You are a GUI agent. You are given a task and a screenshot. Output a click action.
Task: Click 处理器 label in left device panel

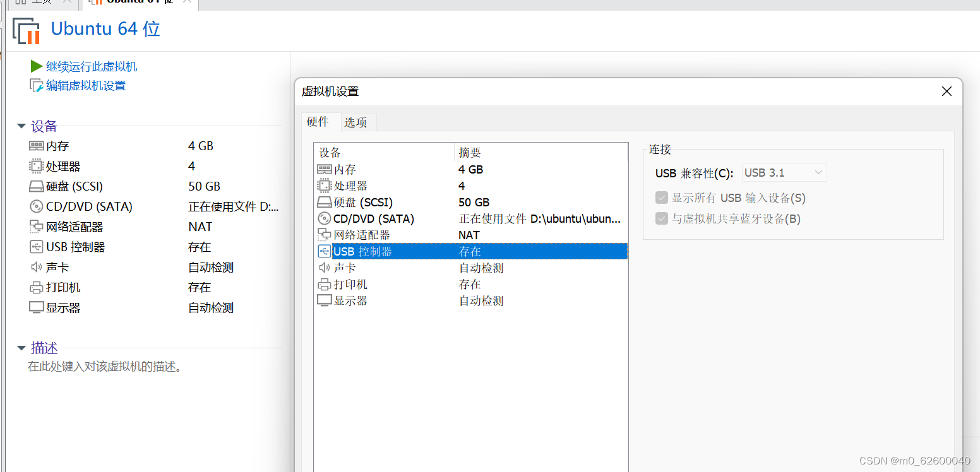[63, 166]
